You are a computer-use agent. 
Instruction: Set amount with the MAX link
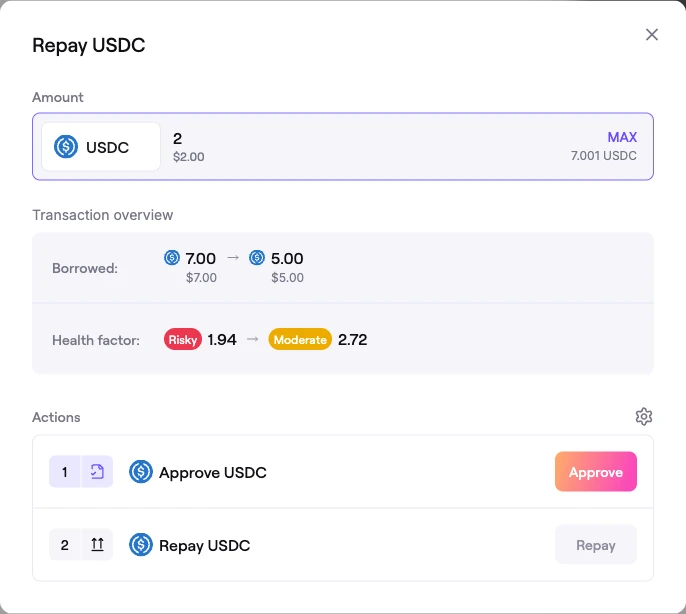(622, 137)
